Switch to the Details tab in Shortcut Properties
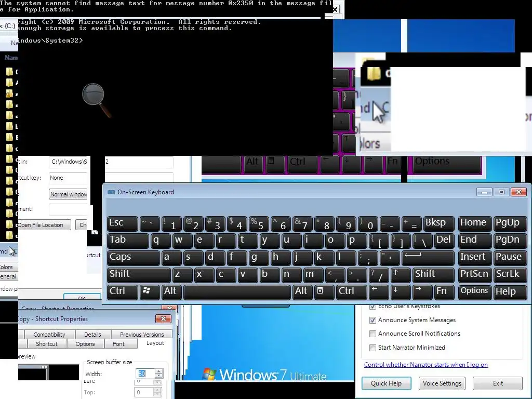Screen dimensions: 532x399 [92, 335]
